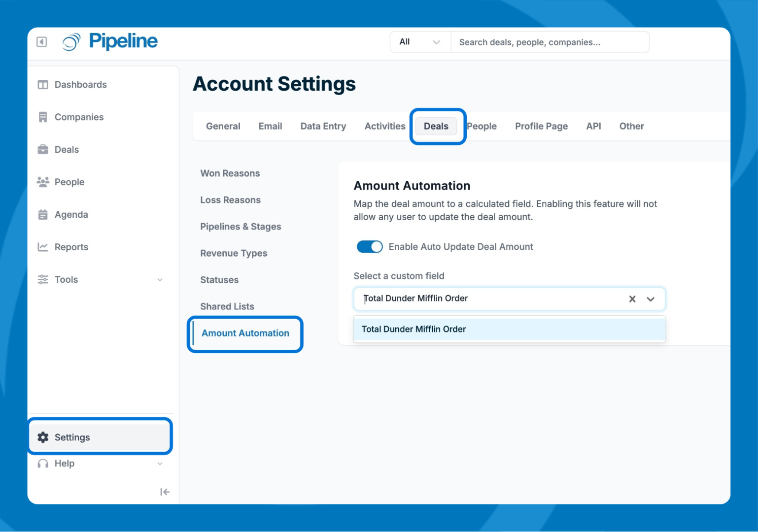Toggle the custom field dropdown arrow

click(x=651, y=299)
